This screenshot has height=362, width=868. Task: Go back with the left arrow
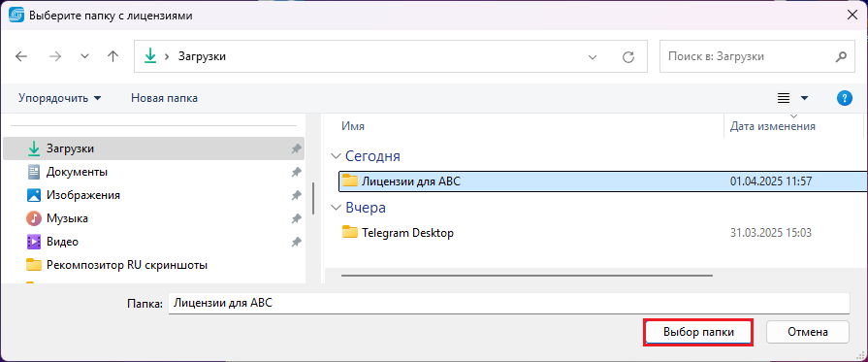pyautogui.click(x=21, y=56)
